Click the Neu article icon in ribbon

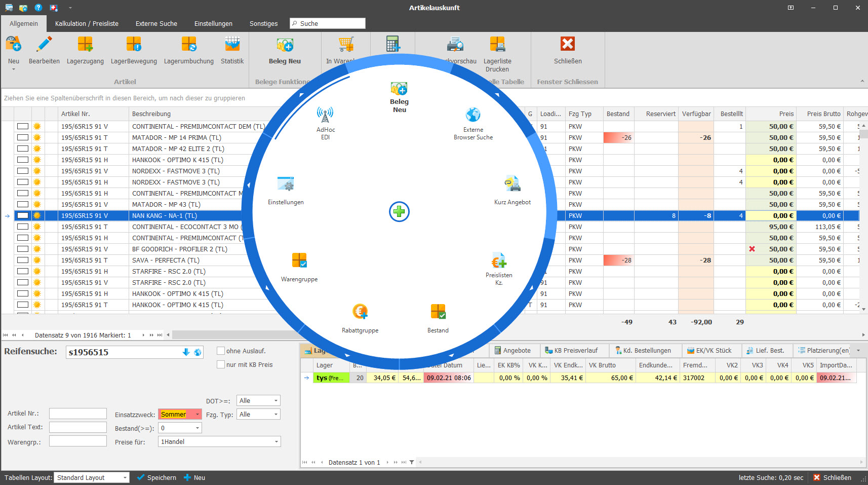coord(14,45)
